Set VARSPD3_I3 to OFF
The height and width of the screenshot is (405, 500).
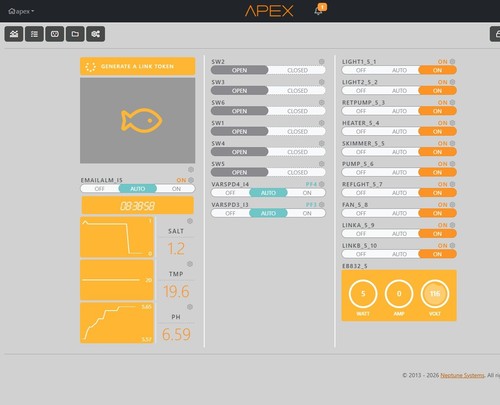[230, 213]
